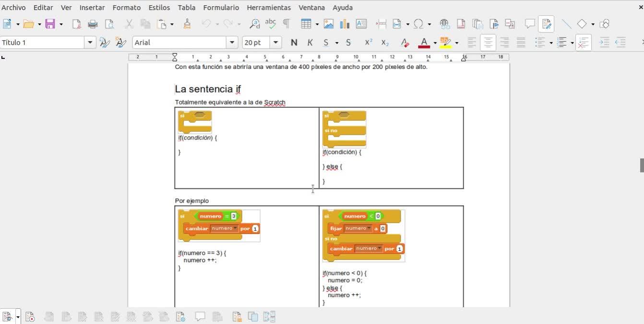The width and height of the screenshot is (644, 324).
Task: Expand Paste options dropdown arrow
Action: [x=172, y=24]
